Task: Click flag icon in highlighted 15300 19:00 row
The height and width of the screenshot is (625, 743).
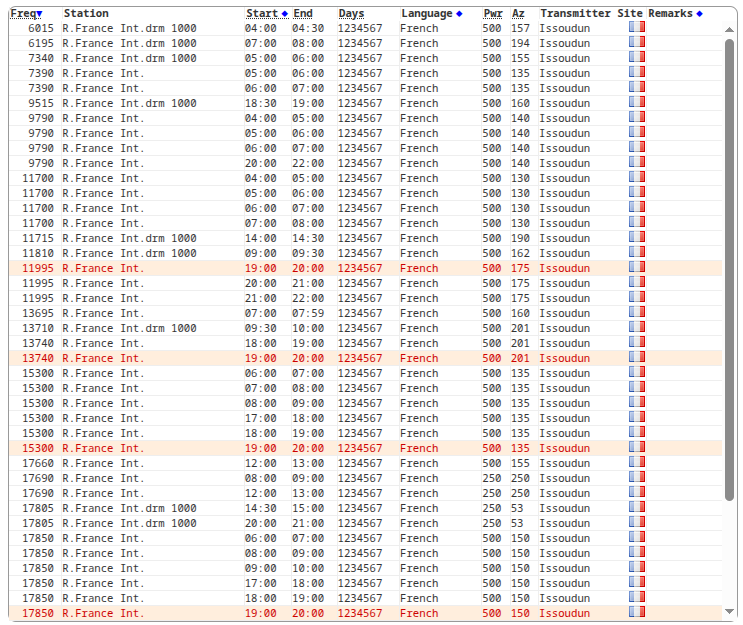Action: 637,447
